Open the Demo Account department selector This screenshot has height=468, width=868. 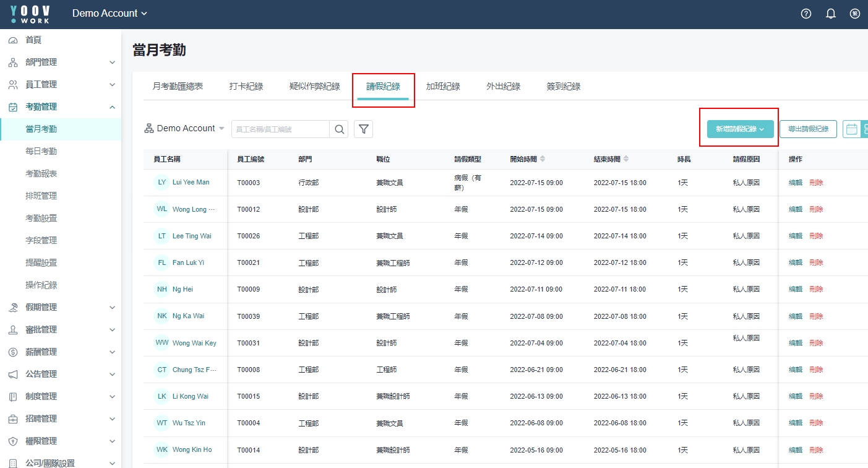pyautogui.click(x=184, y=129)
